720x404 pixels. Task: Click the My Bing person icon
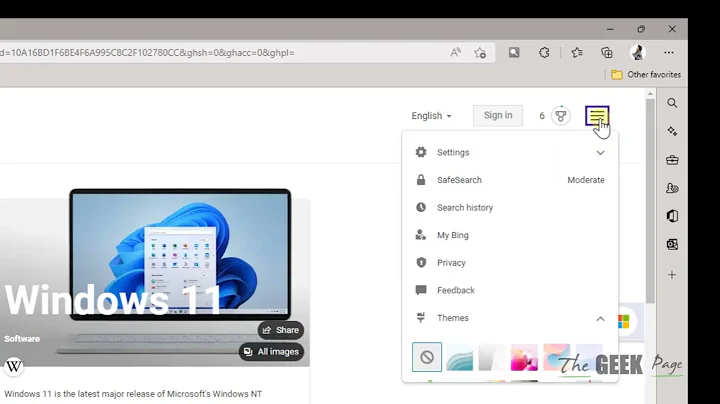[421, 235]
